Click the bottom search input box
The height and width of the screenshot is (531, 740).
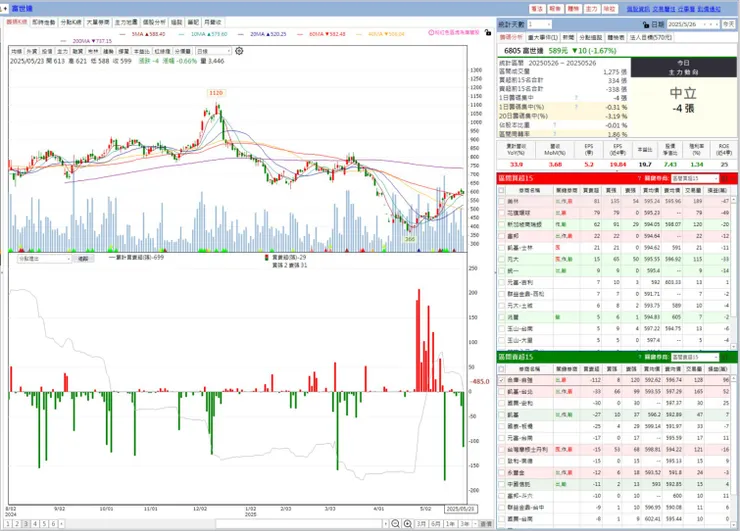299,524
